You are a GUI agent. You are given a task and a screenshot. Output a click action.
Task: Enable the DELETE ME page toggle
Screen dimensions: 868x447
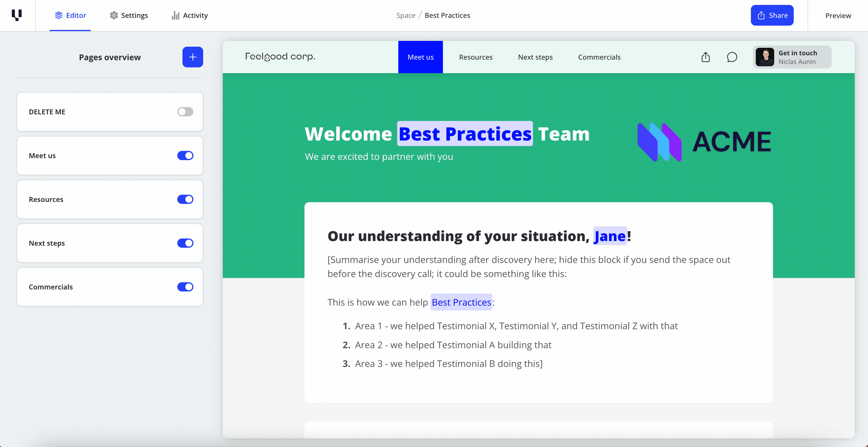tap(185, 112)
